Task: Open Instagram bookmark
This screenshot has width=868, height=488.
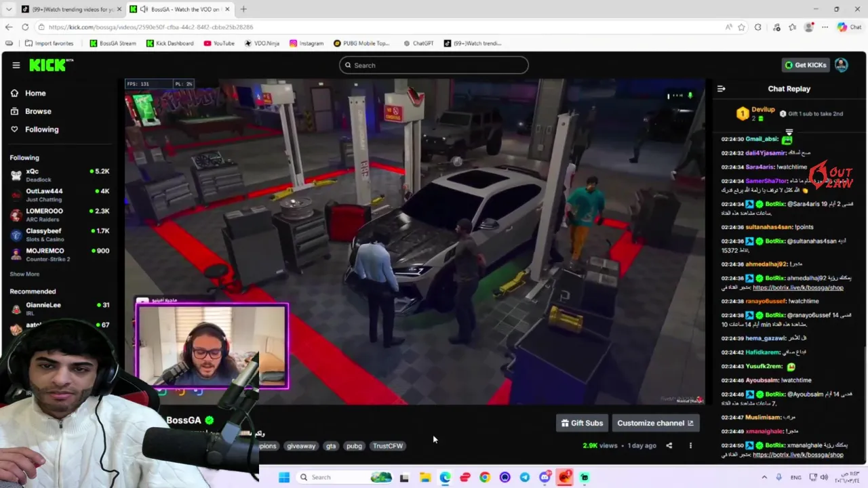Action: click(307, 43)
